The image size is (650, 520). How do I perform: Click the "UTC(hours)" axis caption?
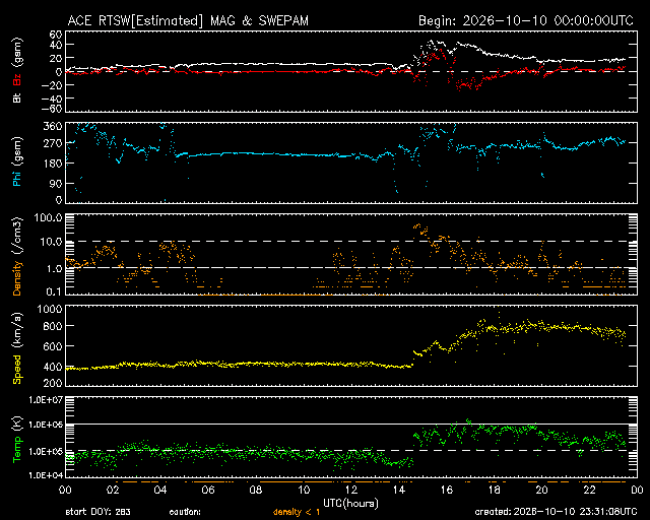point(351,503)
